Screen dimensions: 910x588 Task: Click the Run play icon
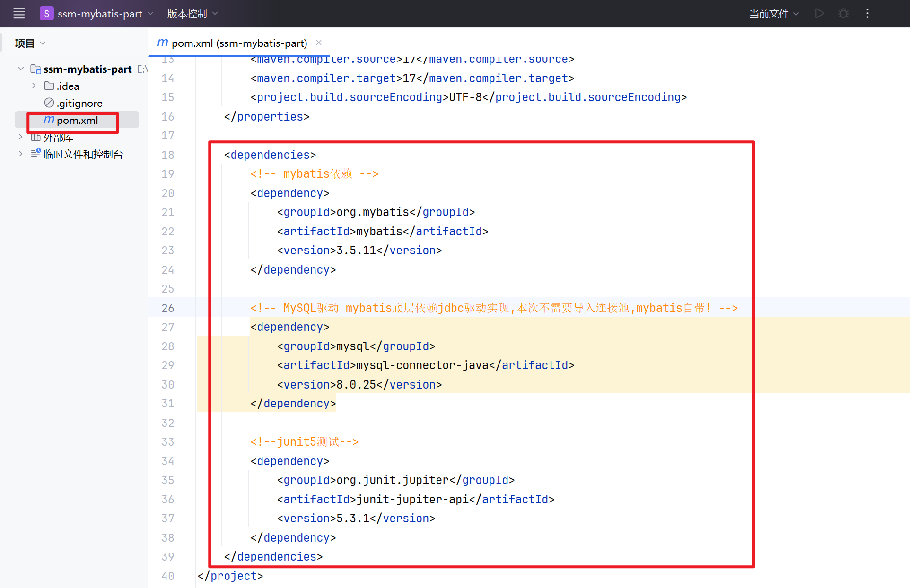coord(820,13)
